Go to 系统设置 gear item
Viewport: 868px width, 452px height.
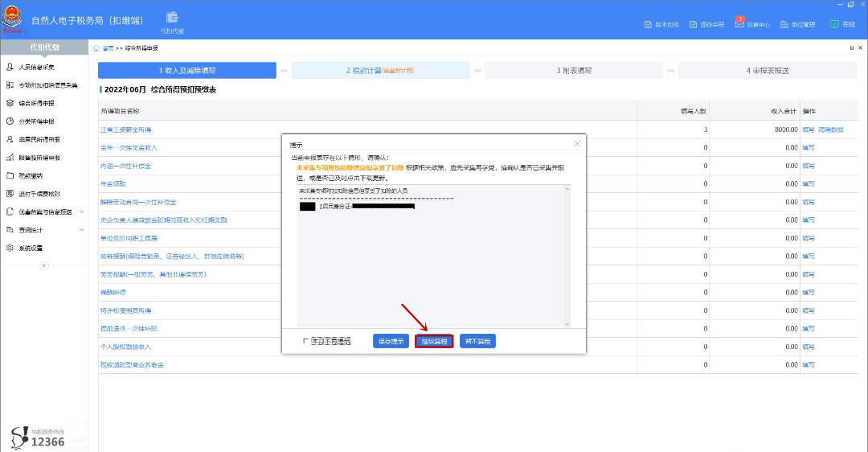coord(31,248)
